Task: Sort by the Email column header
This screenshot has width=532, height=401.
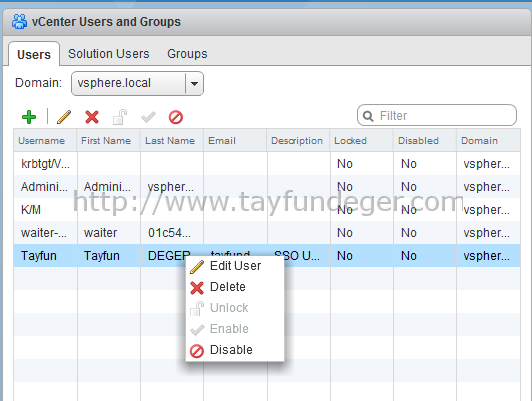Action: 235,140
